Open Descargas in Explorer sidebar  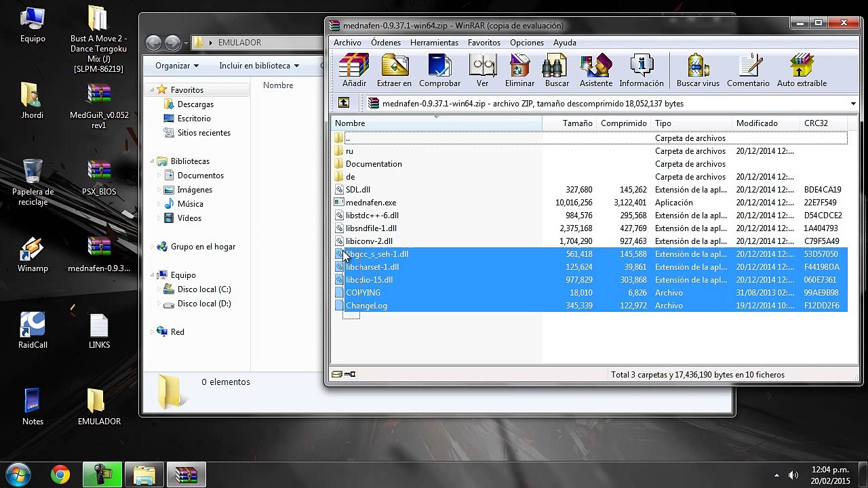pos(195,104)
